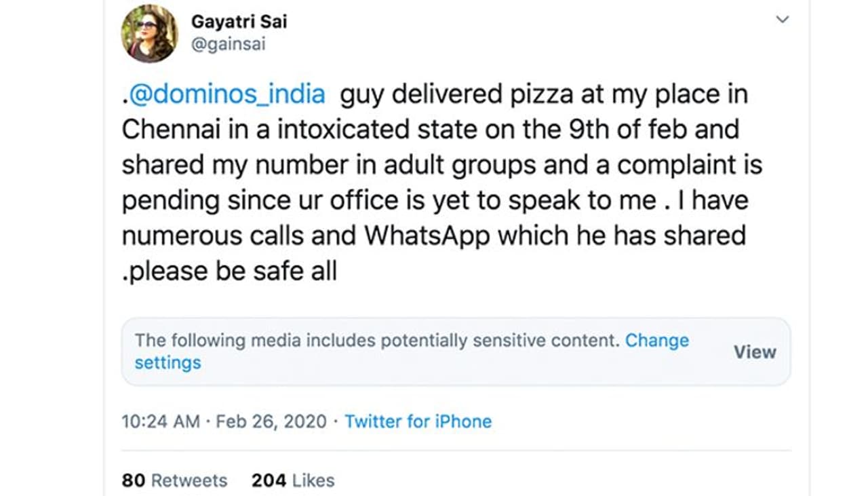The height and width of the screenshot is (496, 868).
Task: Click the @gainsai handle
Action: pos(231,44)
